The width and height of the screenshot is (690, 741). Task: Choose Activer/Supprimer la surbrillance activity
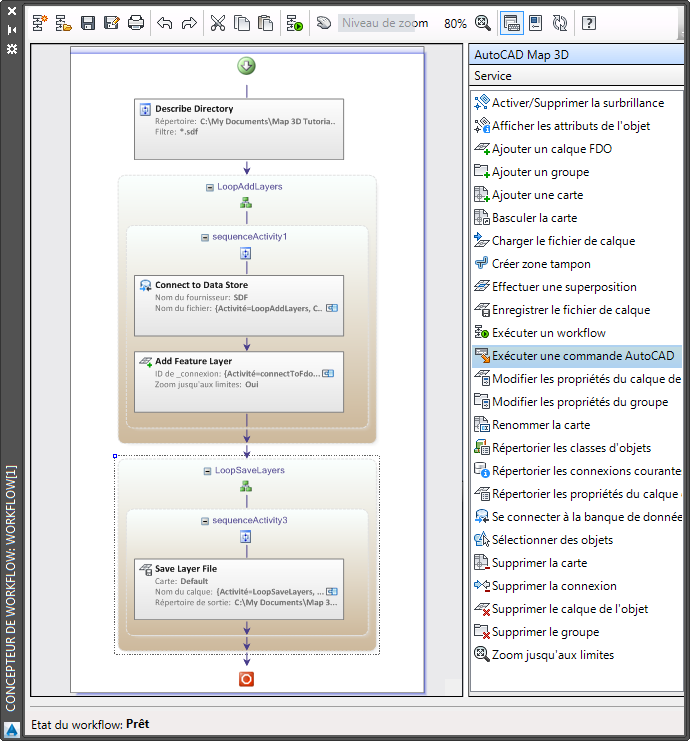577,103
